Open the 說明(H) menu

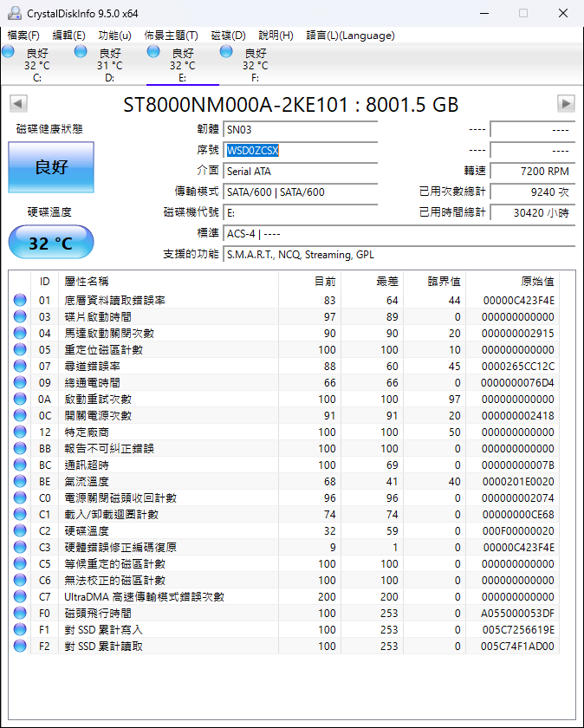pyautogui.click(x=276, y=36)
